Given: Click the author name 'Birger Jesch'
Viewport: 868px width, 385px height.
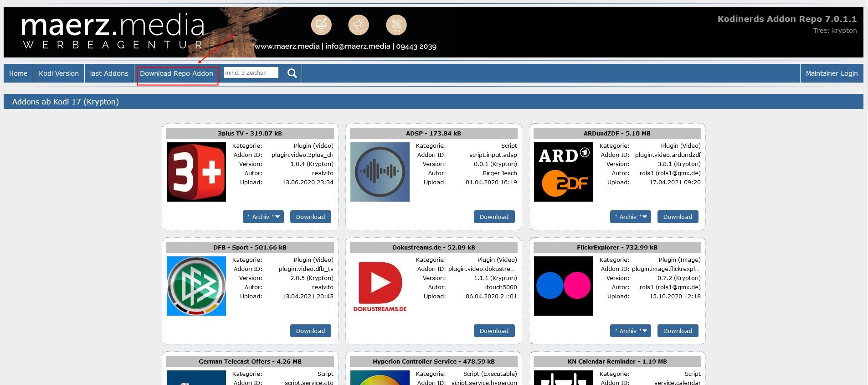Looking at the screenshot, I should coord(500,173).
